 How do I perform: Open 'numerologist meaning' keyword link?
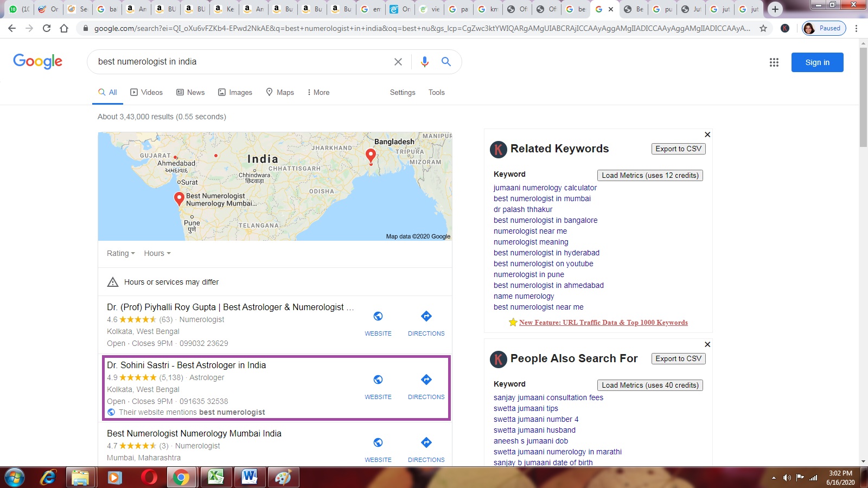[x=531, y=242]
